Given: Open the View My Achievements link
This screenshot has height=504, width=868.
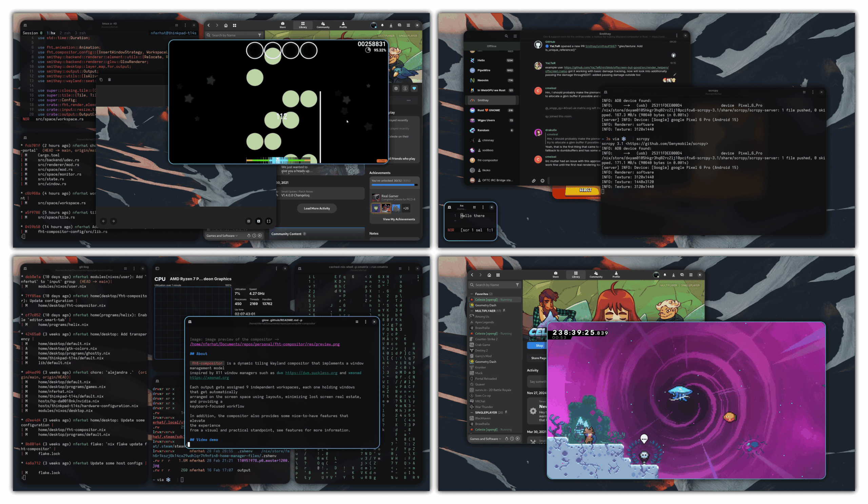Looking at the screenshot, I should 398,219.
